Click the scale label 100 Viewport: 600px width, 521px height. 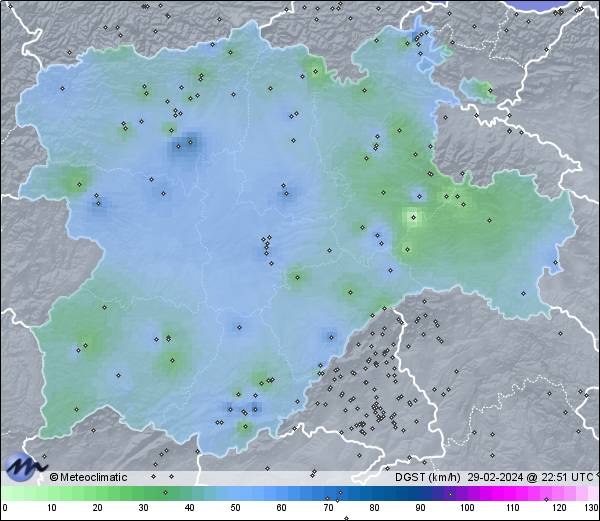point(467,508)
